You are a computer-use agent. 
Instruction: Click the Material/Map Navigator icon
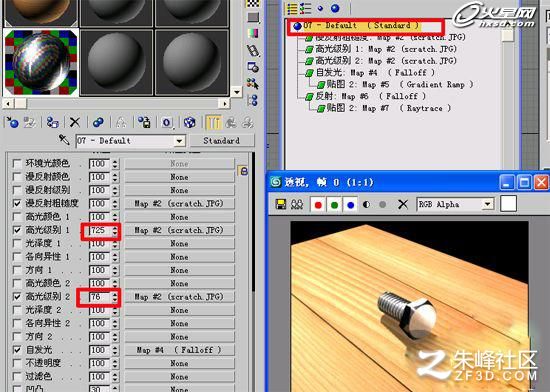253,101
